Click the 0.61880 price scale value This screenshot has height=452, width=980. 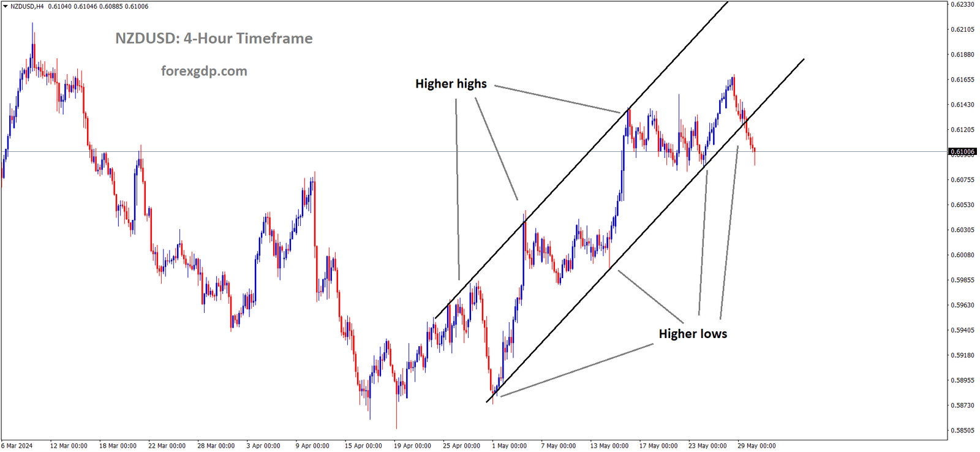962,55
